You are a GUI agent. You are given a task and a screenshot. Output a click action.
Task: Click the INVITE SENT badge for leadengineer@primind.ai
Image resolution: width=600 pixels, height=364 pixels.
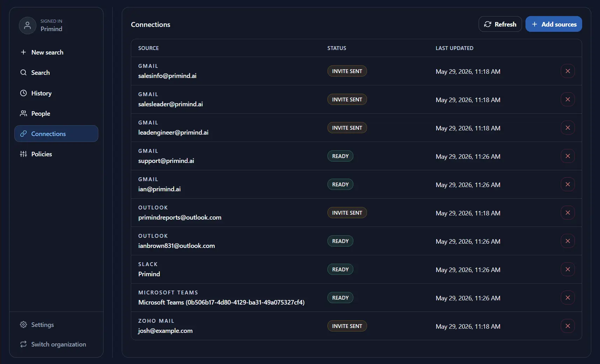tap(347, 128)
